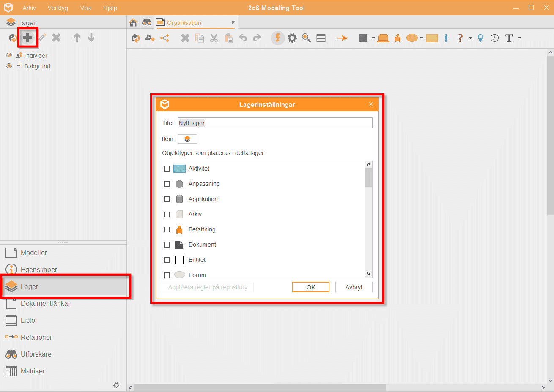Screen dimensions: 554x392
Task: Click the pencil edit layer icon
Action: point(42,38)
